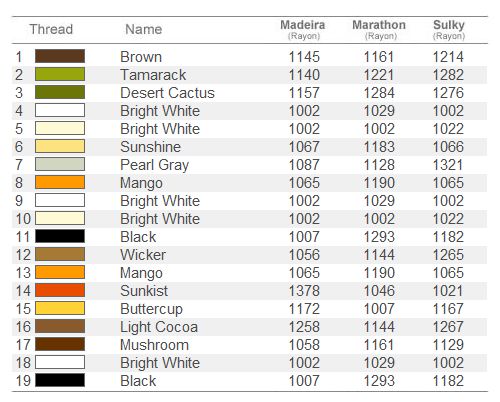Click the Tamarack green color swatch
Screen dimensions: 500x402
[x=60, y=74]
